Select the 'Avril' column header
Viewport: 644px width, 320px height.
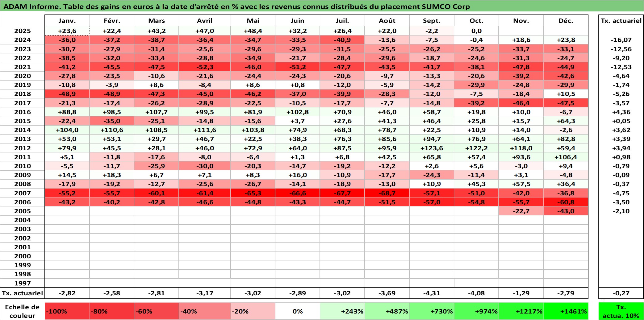tap(205, 21)
